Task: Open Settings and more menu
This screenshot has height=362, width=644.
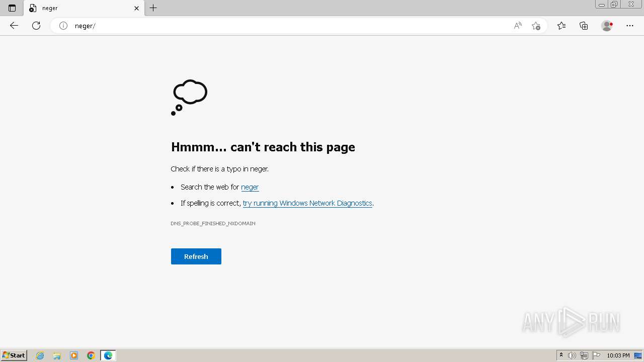Action: point(630,26)
